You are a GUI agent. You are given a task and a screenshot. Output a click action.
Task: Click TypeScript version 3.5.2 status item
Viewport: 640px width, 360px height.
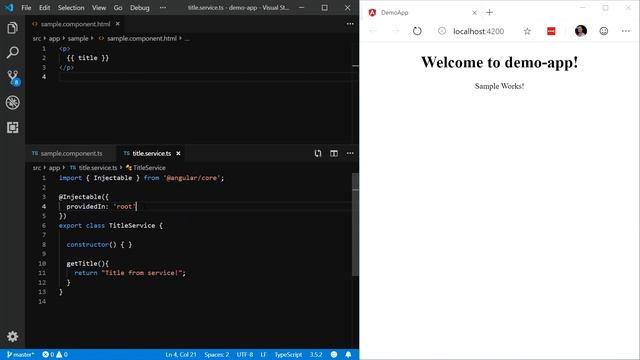[x=316, y=354]
